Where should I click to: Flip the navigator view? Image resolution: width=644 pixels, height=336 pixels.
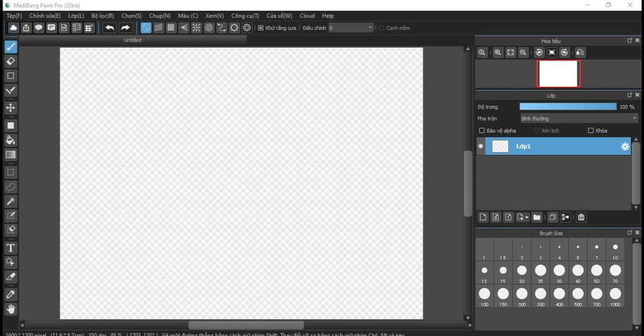(580, 53)
